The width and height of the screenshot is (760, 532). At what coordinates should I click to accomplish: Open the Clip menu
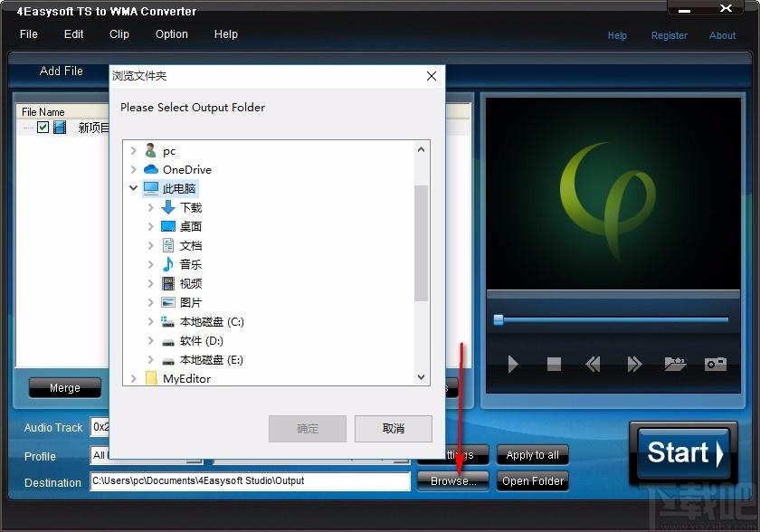coord(119,34)
